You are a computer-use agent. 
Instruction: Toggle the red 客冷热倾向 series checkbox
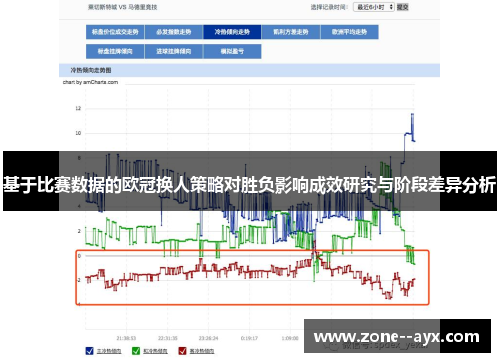pos(182,351)
